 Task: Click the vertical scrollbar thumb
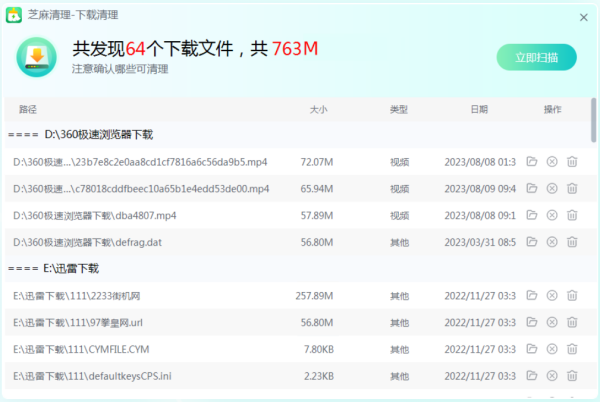pos(593,120)
